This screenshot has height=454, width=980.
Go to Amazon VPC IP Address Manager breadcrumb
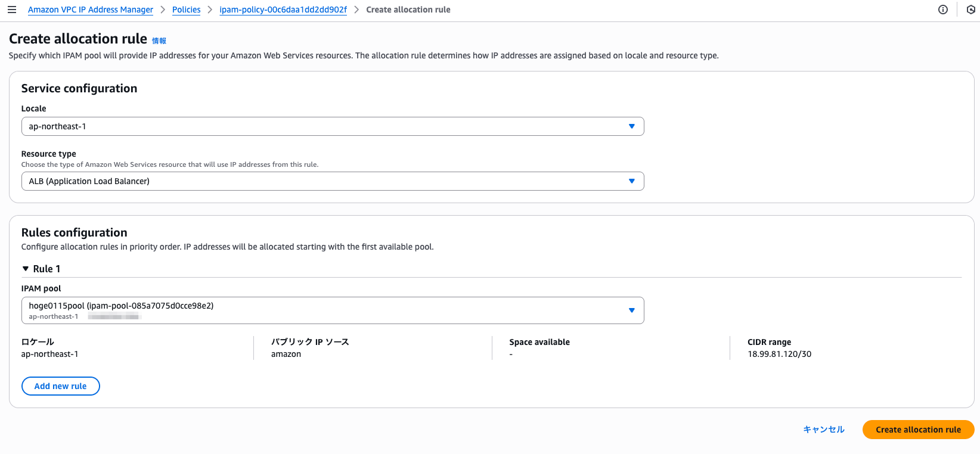[x=91, y=10]
